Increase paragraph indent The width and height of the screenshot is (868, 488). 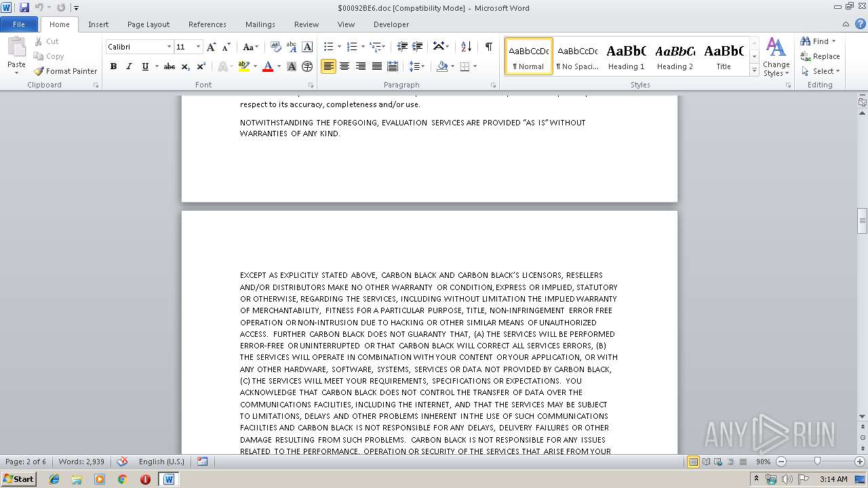click(418, 47)
